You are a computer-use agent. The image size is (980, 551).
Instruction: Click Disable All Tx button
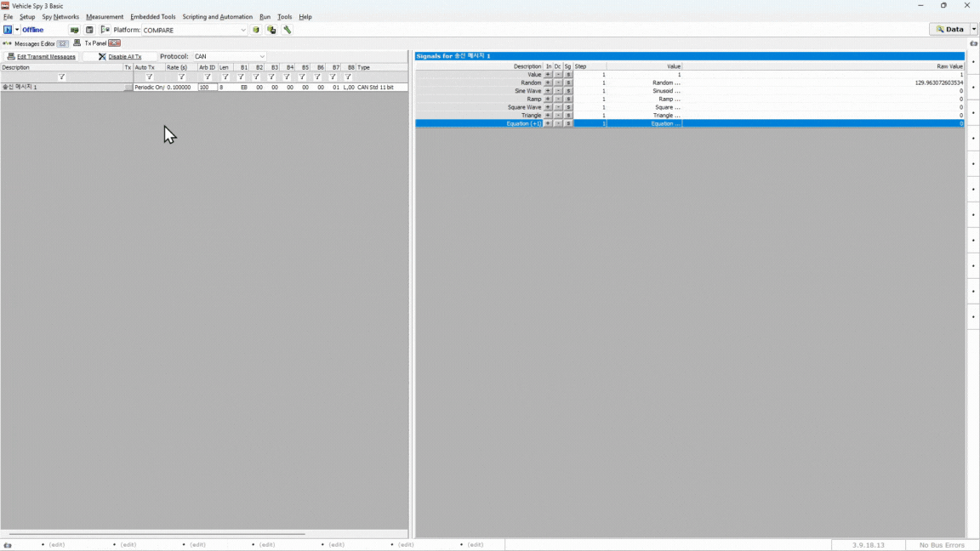point(120,57)
